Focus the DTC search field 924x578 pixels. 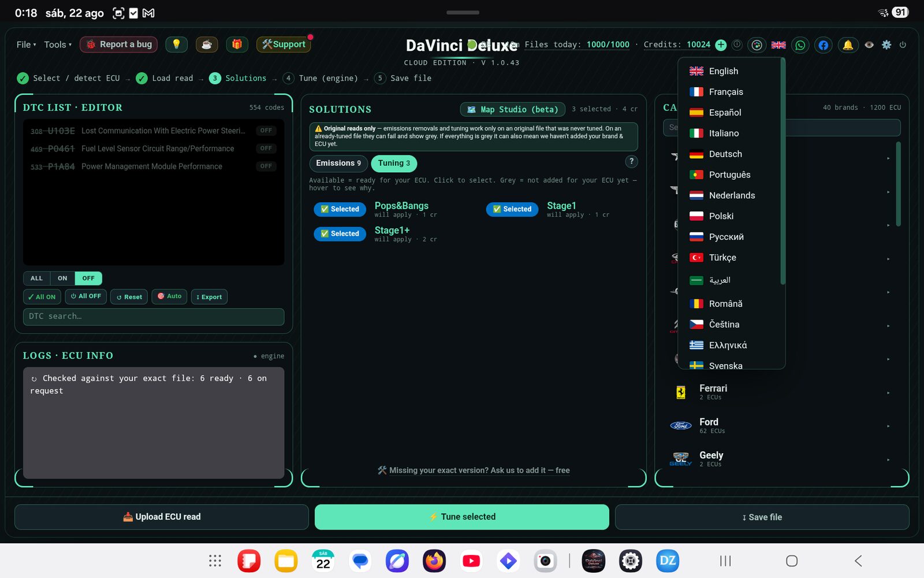154,316
